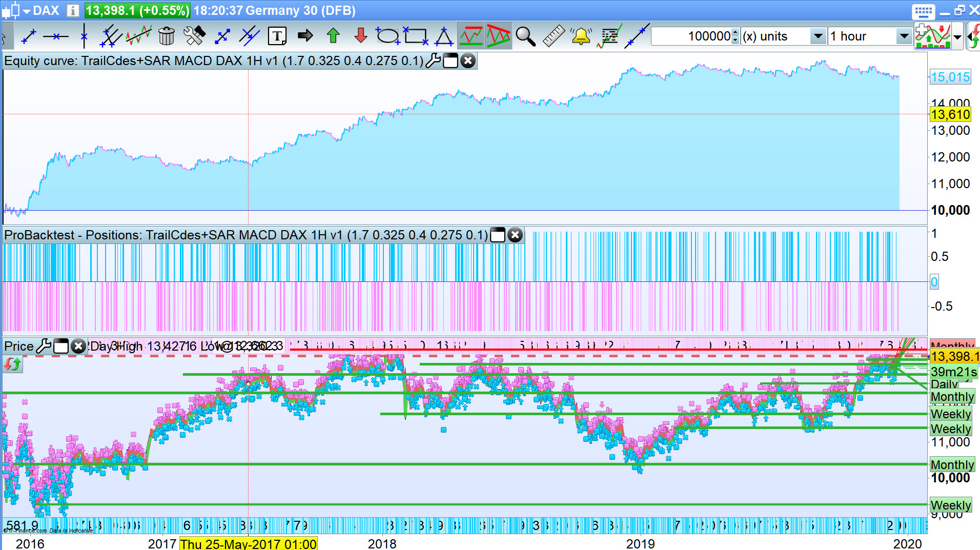Close the Price panel
Image resolution: width=980 pixels, height=550 pixels.
78,347
